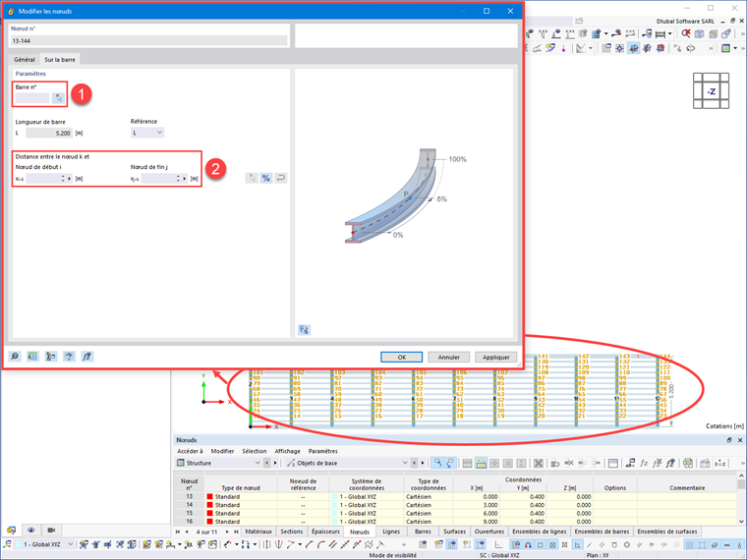The width and height of the screenshot is (747, 560).
Task: Click the Excel export icon in table toolbar
Action: 687,463
